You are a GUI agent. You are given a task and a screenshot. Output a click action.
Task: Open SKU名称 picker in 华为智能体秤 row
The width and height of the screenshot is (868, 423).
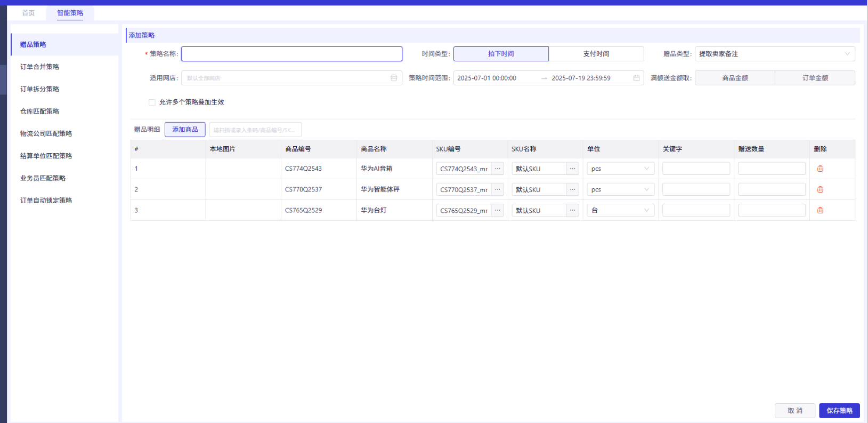pos(572,189)
